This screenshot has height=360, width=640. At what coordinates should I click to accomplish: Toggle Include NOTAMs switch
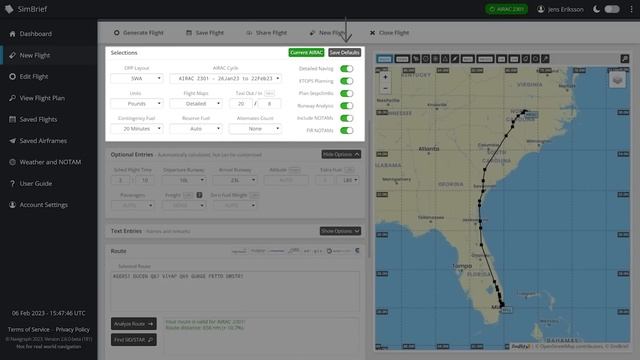click(347, 118)
